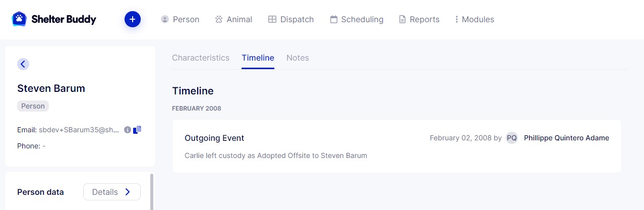Expand Person data Details button
The width and height of the screenshot is (644, 210).
(x=112, y=192)
